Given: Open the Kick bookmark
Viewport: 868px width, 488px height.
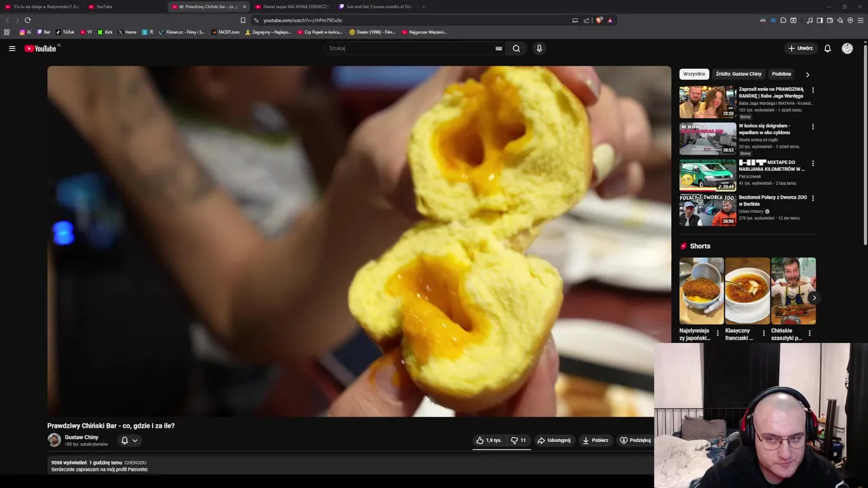Looking at the screenshot, I should [x=105, y=32].
